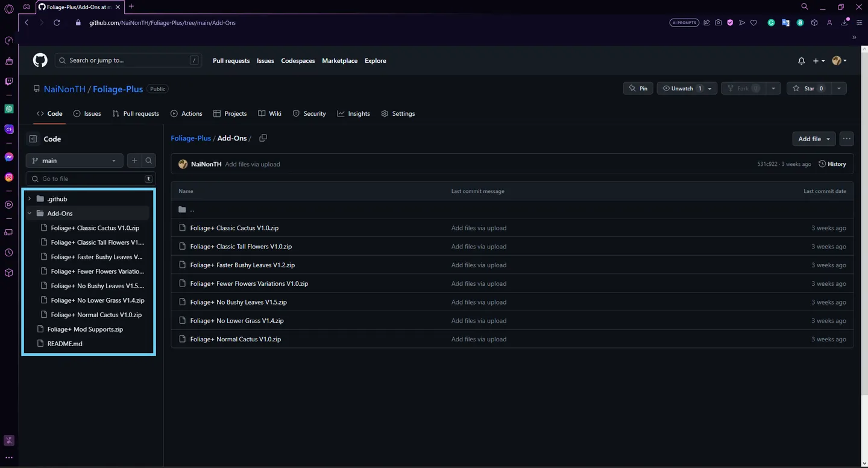The image size is (868, 468).
Task: Expand the Fork options dropdown arrow
Action: pyautogui.click(x=773, y=89)
